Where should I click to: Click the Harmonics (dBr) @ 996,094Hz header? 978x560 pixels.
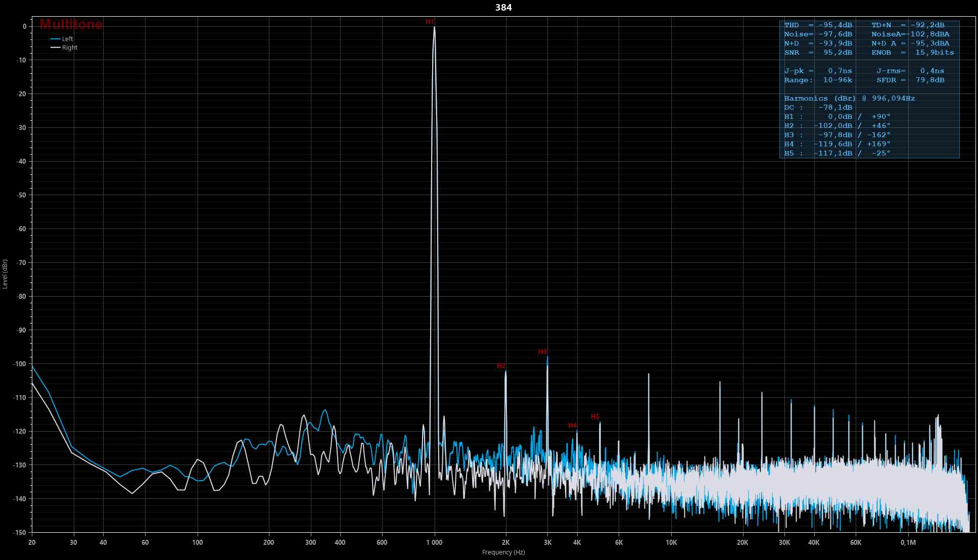point(850,98)
